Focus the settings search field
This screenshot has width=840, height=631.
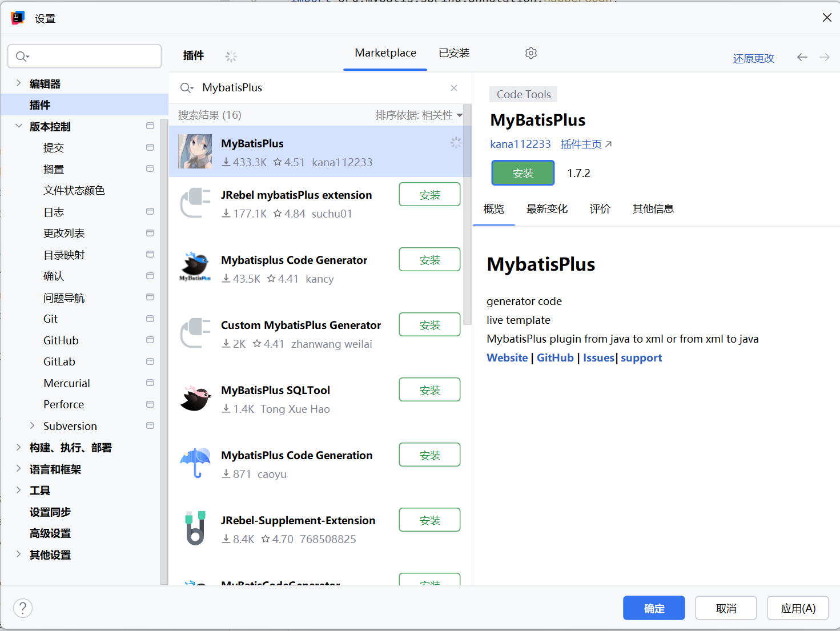pos(85,56)
